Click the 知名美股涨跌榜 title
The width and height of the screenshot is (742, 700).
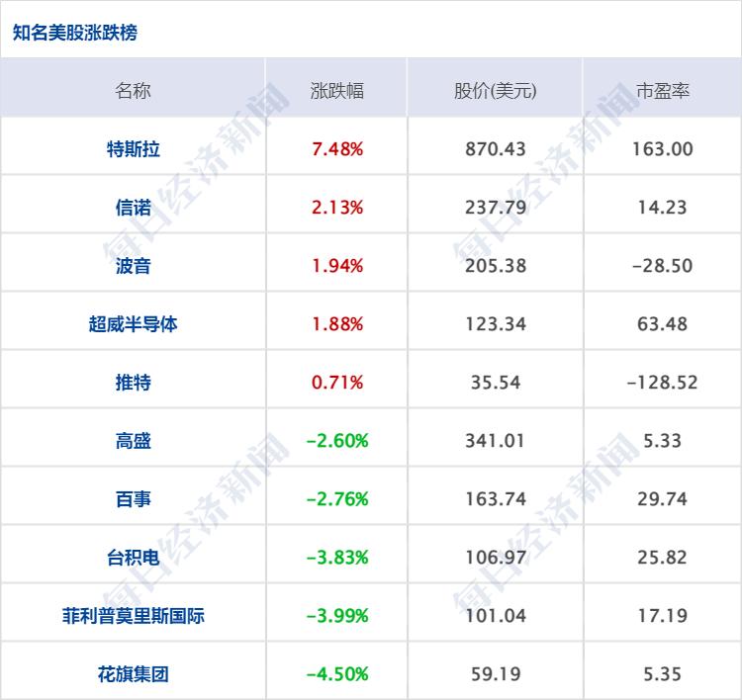(75, 33)
